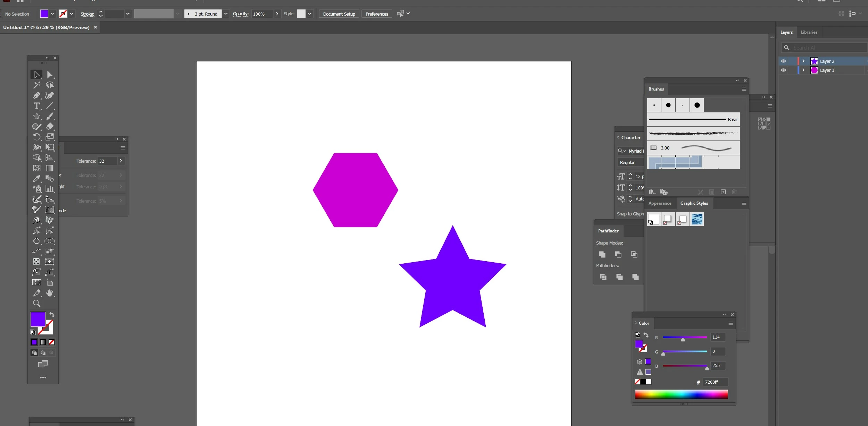Open Preferences from control bar
Screen dimensions: 868x426
click(x=376, y=14)
